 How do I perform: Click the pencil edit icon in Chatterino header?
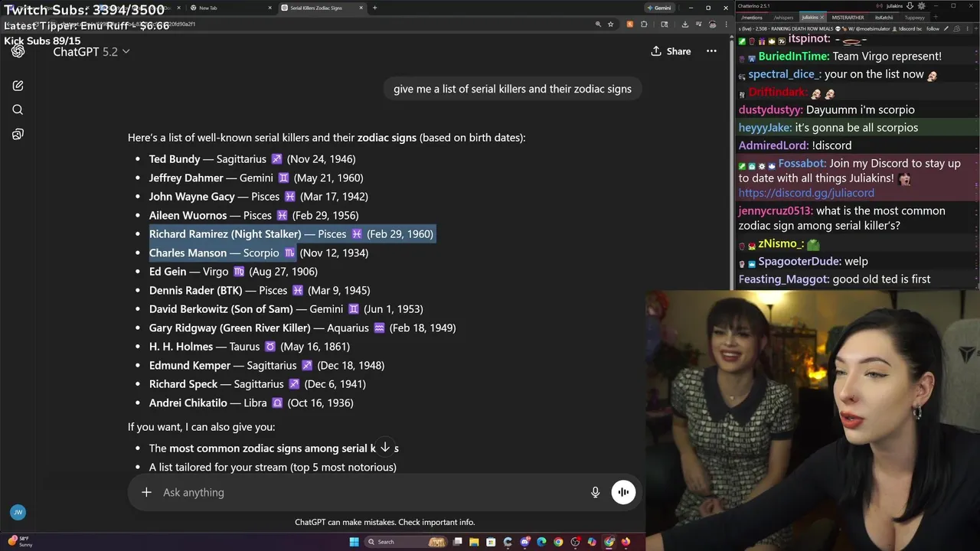coord(946,29)
